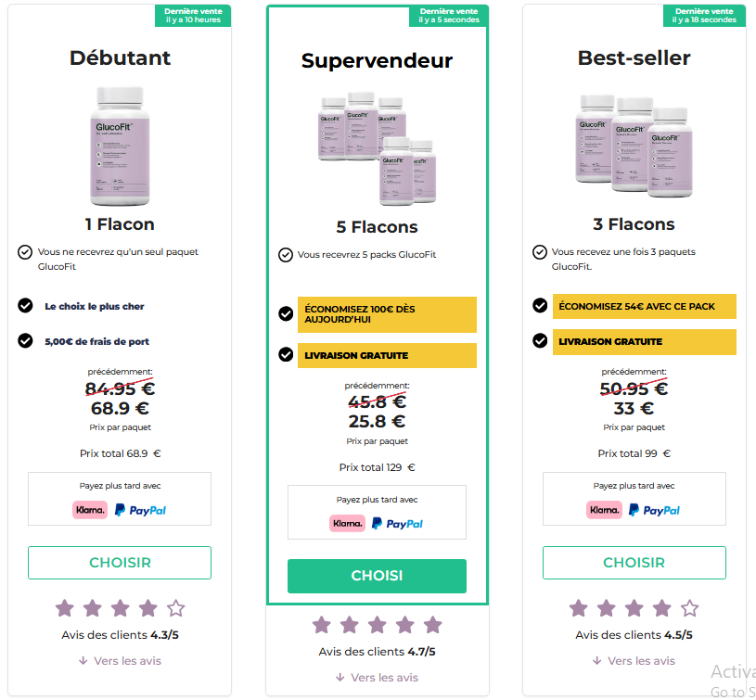Click 'Dernière vente il y a 5 secondes' badge

click(448, 16)
